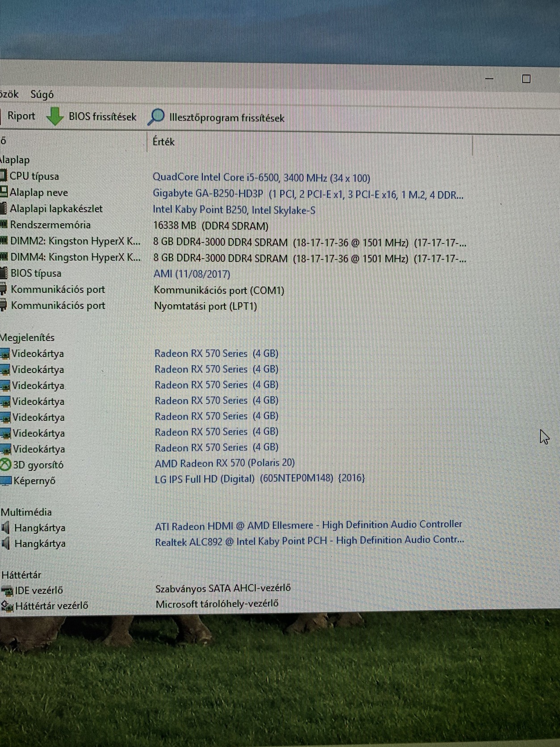This screenshot has height=747, width=560.
Task: Select the CPU típusa row label
Action: (x=34, y=176)
